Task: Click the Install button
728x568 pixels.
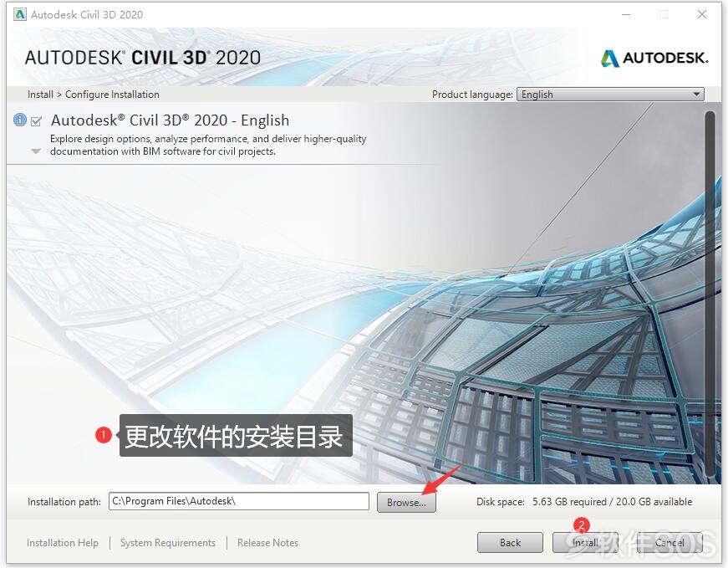Action: click(x=585, y=542)
